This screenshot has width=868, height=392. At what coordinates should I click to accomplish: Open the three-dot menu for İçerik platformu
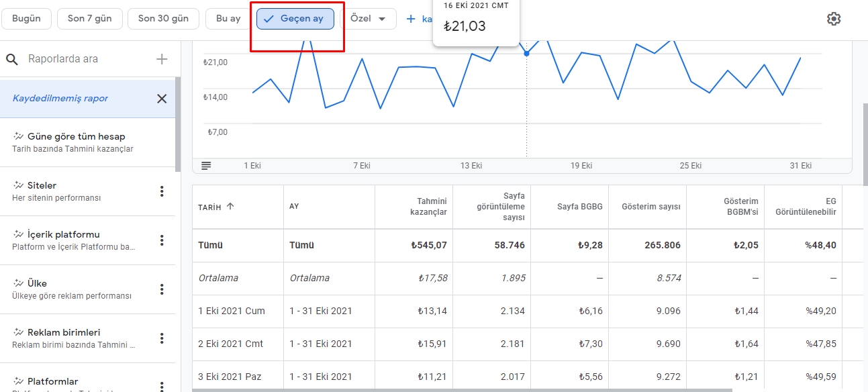tap(162, 240)
